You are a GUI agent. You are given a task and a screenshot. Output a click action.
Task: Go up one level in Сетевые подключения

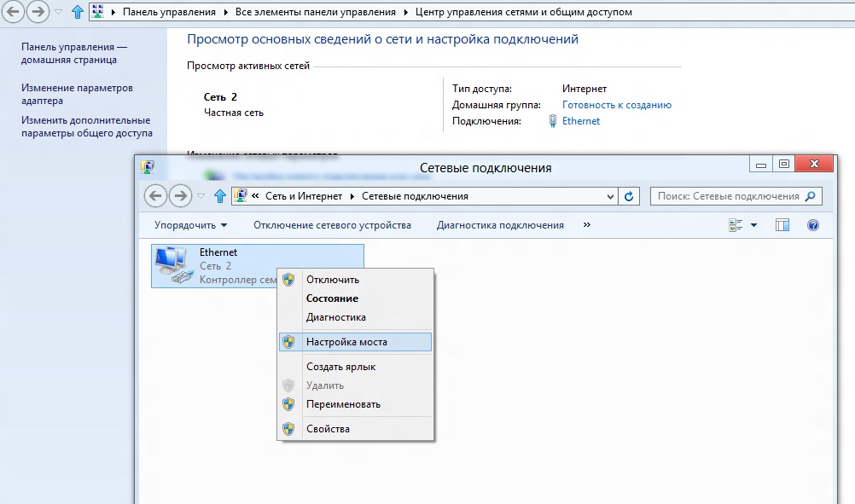click(220, 195)
